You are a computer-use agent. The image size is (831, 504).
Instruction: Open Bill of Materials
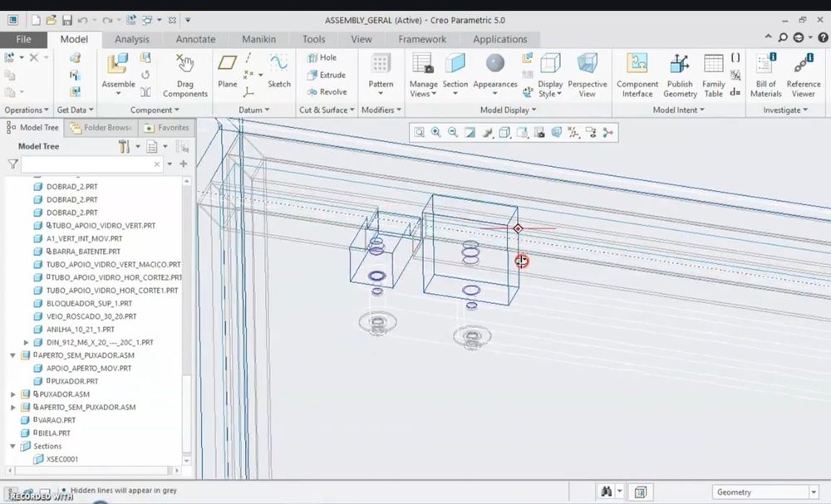(x=766, y=75)
